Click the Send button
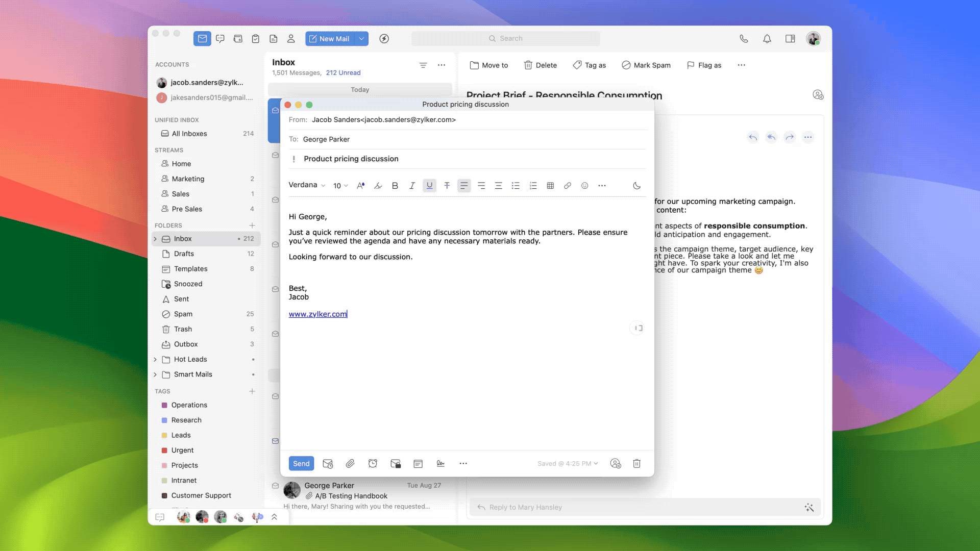The height and width of the screenshot is (551, 980). click(x=301, y=463)
